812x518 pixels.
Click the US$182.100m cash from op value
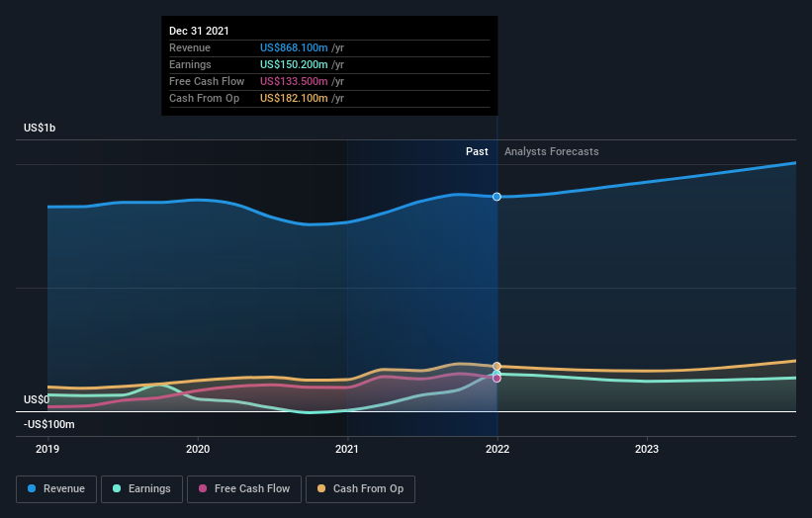294,98
